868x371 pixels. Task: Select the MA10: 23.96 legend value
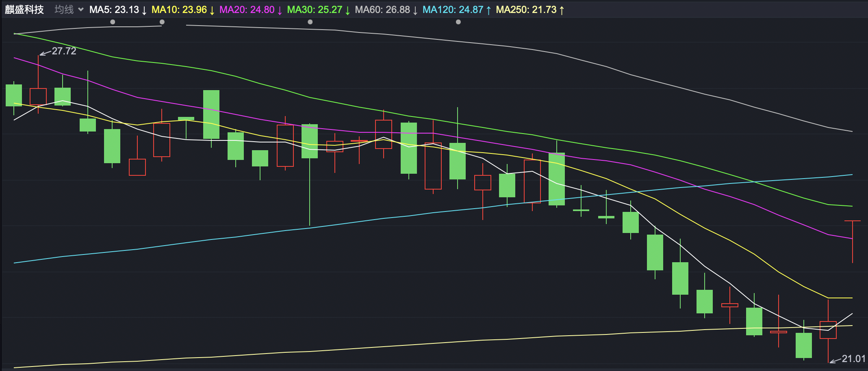[183, 10]
